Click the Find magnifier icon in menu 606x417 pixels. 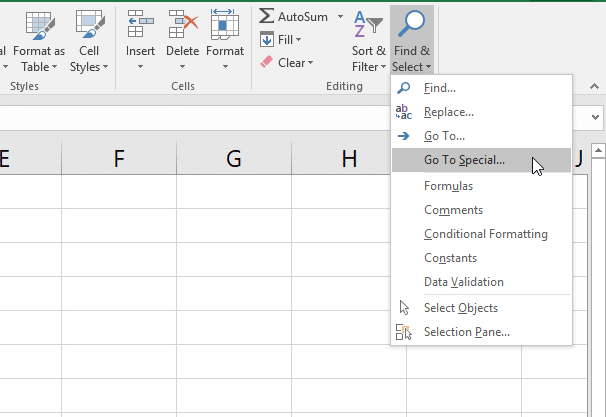tap(403, 88)
